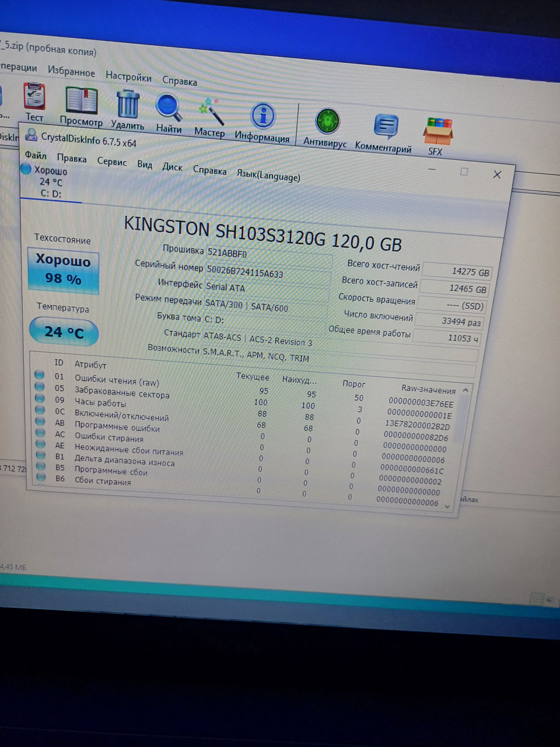The height and width of the screenshot is (747, 560).
Task: Click the SFX archive icon in WinRAR
Action: click(x=438, y=131)
